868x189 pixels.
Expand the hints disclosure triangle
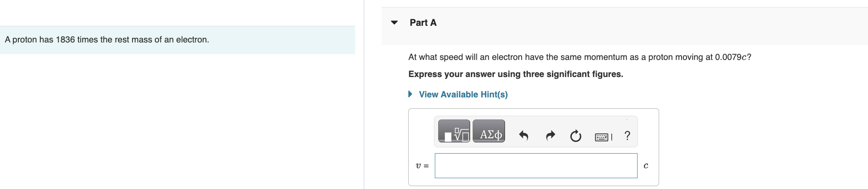coord(410,94)
